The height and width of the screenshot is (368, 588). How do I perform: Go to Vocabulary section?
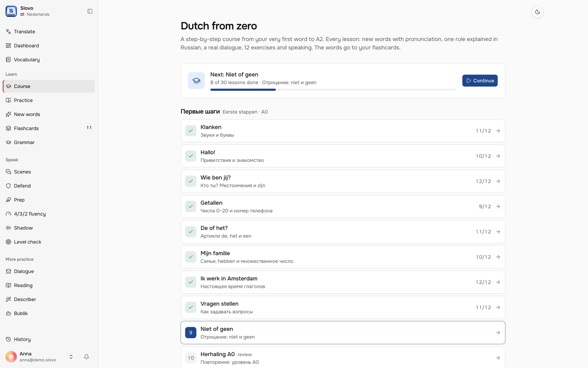pyautogui.click(x=49, y=60)
